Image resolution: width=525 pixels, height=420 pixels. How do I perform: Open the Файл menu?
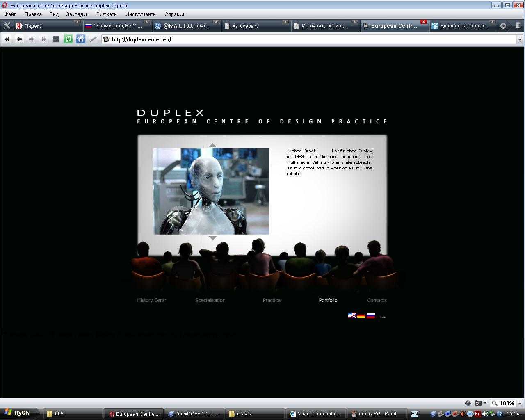tap(11, 14)
